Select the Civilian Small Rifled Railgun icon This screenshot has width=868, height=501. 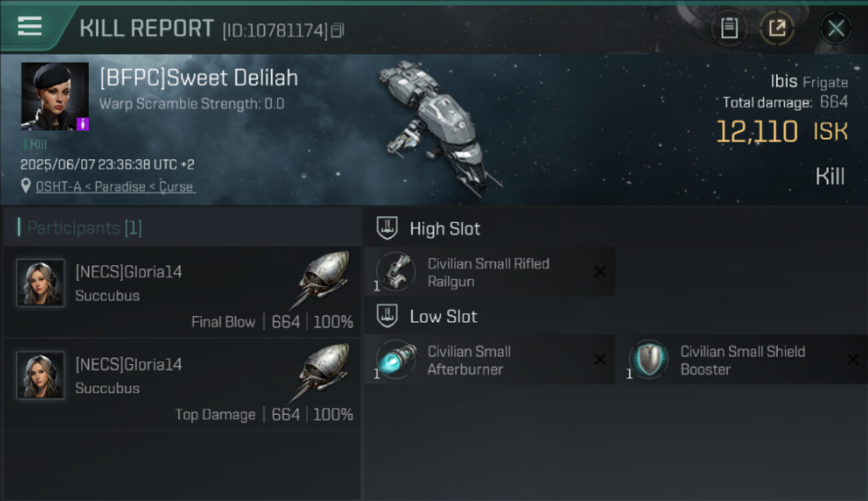coord(396,272)
